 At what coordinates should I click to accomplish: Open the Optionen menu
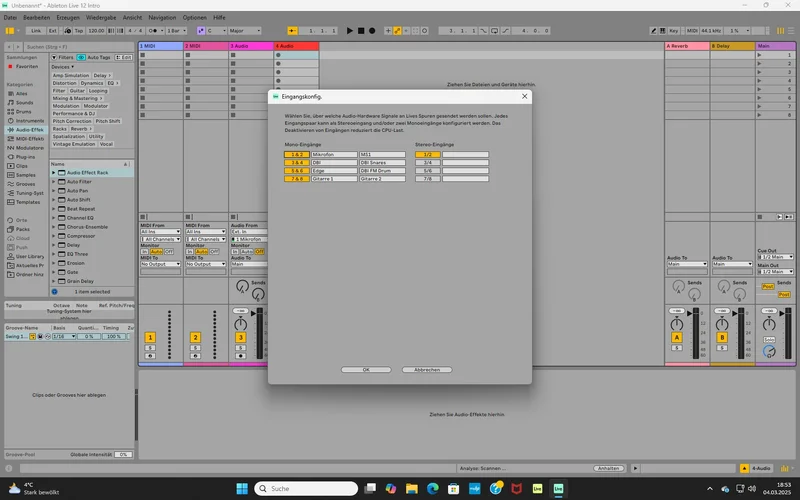(x=194, y=17)
